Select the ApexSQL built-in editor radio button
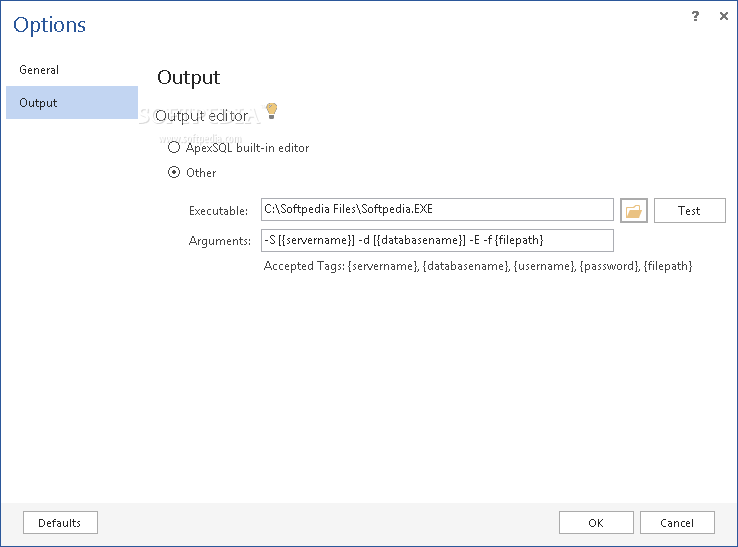The image size is (738, 547). tap(174, 147)
